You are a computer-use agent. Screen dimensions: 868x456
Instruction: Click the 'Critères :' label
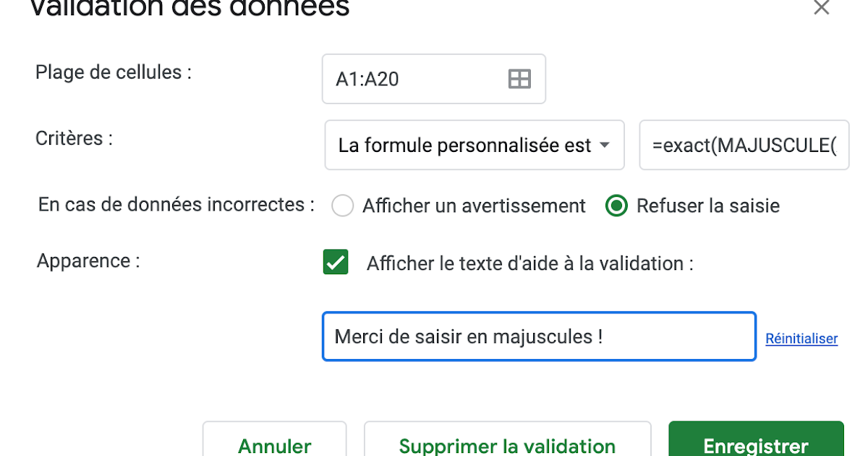pos(74,138)
